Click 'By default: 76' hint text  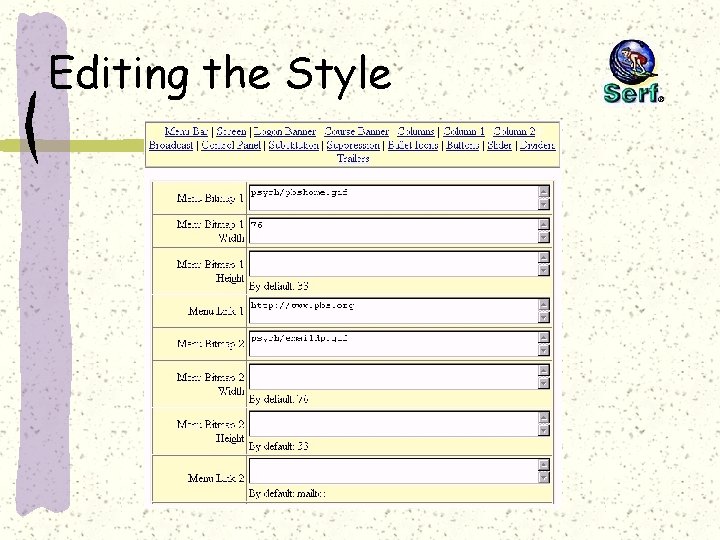click(x=279, y=399)
